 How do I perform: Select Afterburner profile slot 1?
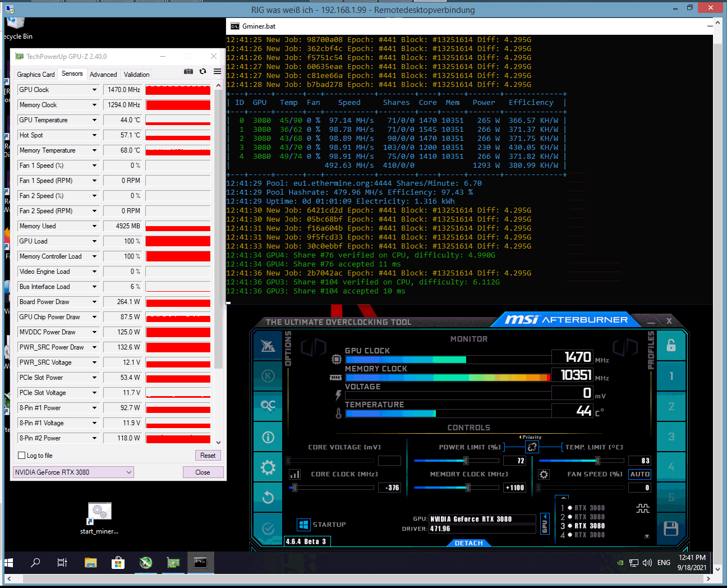671,376
